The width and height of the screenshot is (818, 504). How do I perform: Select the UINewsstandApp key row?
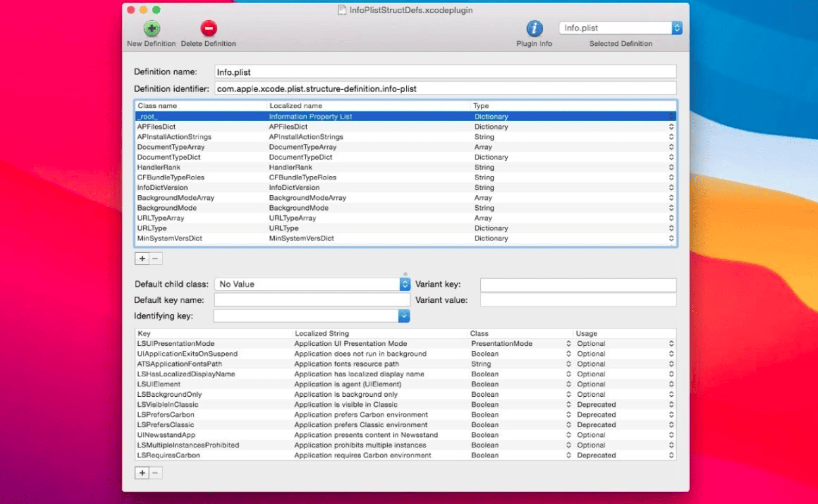(406, 435)
